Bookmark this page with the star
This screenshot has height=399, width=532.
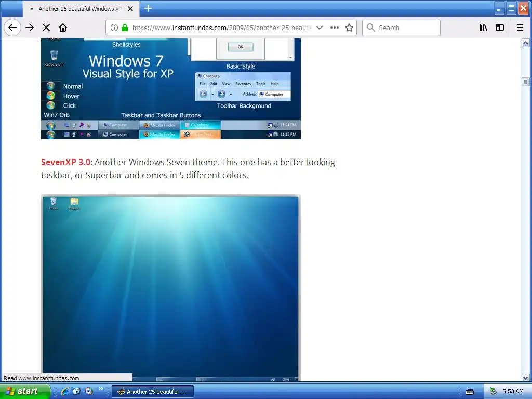(x=349, y=28)
